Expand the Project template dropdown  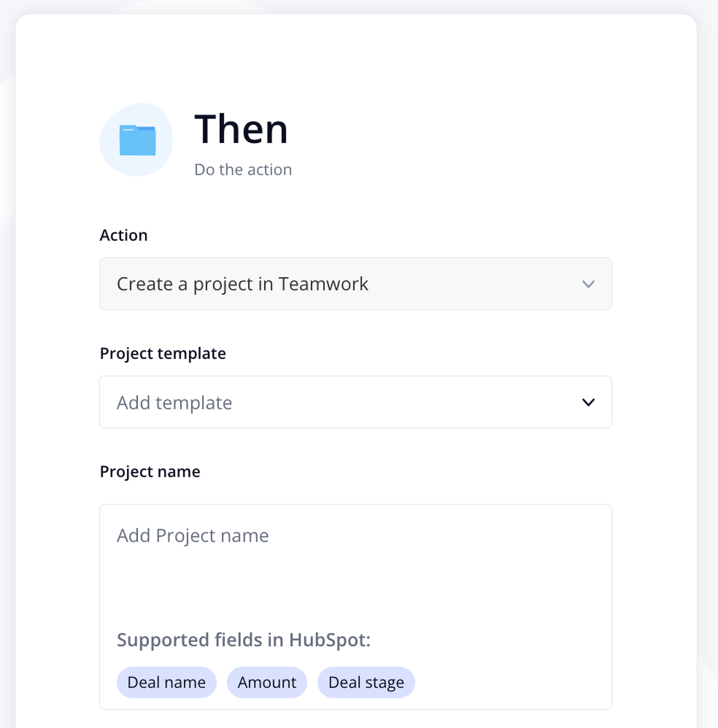tap(355, 402)
